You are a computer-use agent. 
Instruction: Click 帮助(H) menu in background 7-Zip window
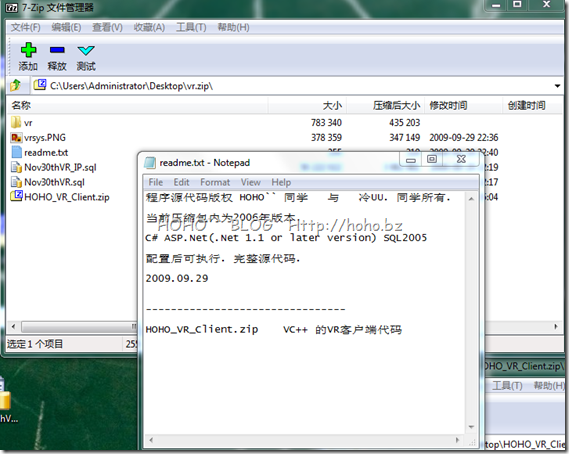pos(549,385)
